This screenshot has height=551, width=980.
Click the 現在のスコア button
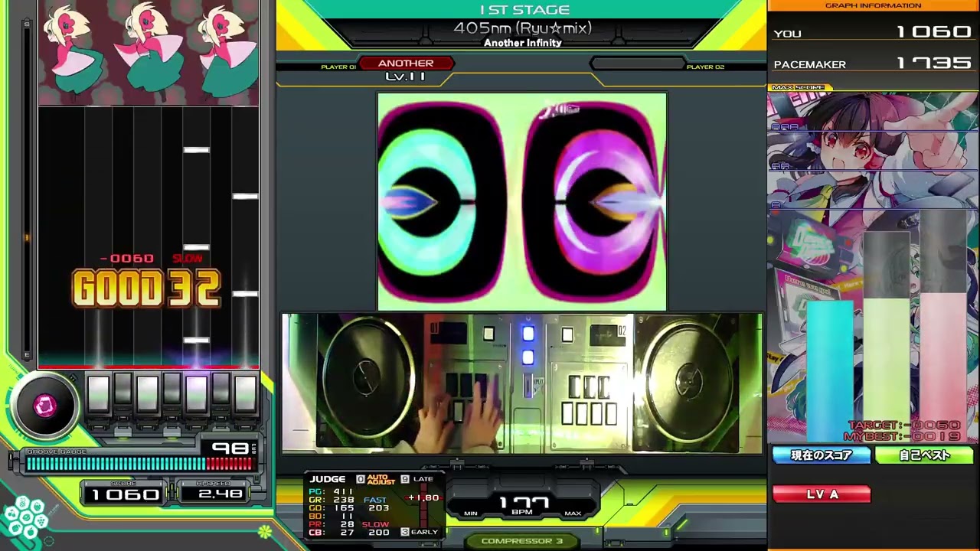(822, 455)
